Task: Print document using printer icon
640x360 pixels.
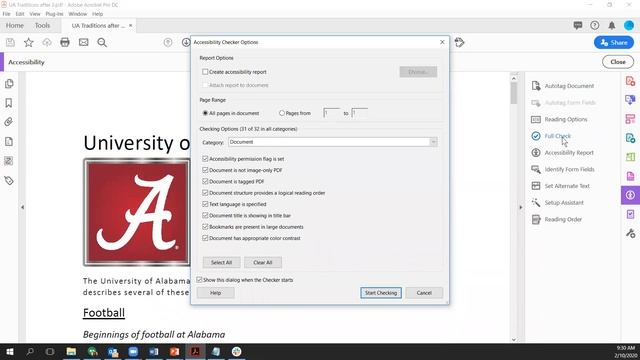Action: tap(65, 42)
